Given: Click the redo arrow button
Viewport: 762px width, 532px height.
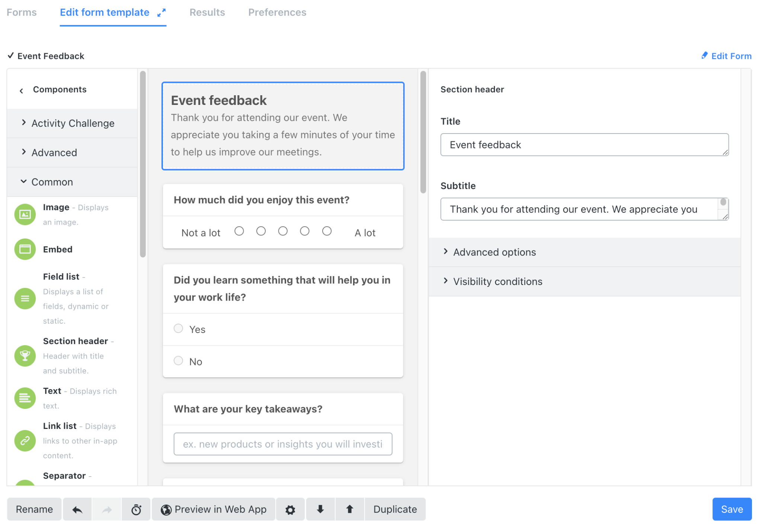Looking at the screenshot, I should [x=107, y=509].
